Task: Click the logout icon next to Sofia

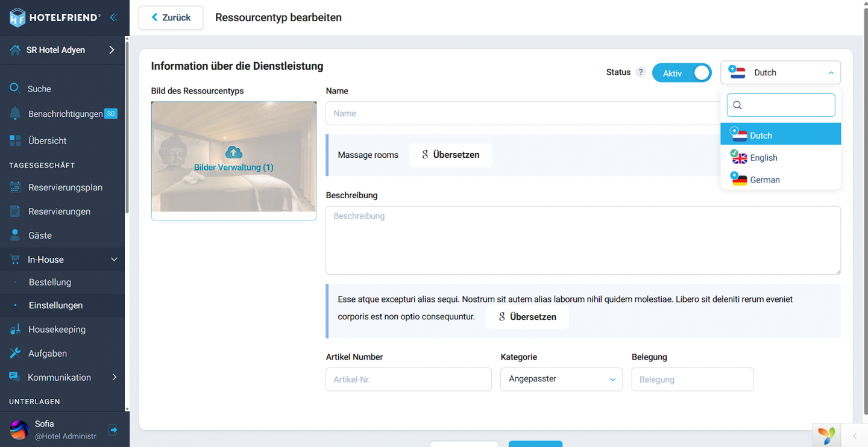Action: coord(113,430)
